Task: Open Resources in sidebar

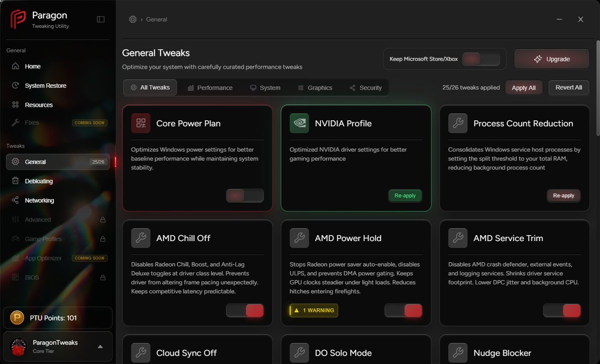Action: click(57, 105)
